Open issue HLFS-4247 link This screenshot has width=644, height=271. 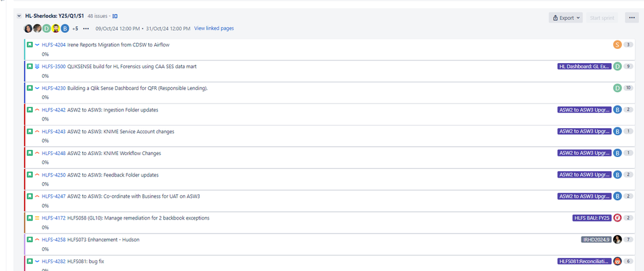pos(54,196)
